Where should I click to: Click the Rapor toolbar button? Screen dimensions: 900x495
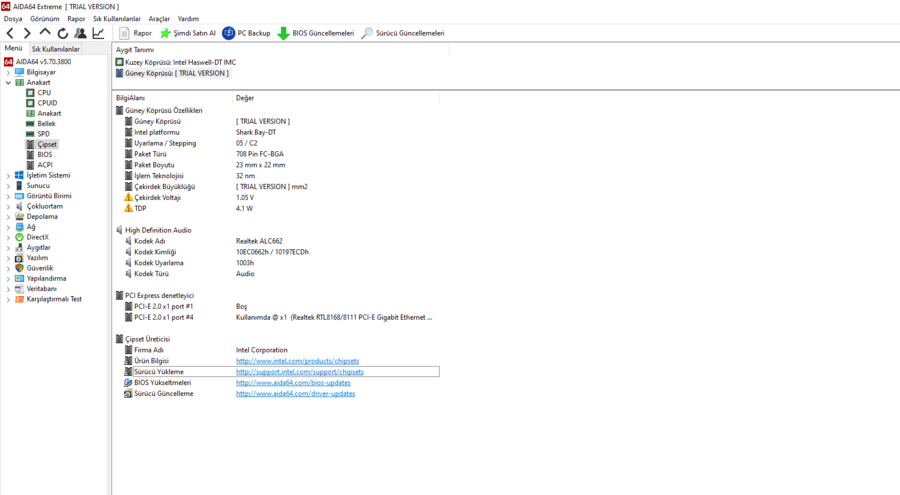point(135,33)
